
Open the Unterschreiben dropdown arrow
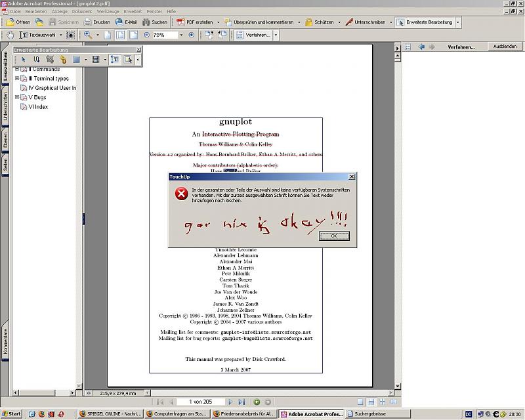point(390,22)
